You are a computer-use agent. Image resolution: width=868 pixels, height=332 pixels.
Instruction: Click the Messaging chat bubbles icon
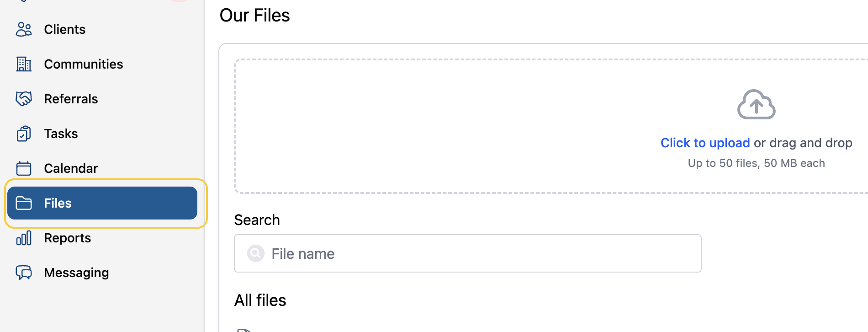point(24,273)
